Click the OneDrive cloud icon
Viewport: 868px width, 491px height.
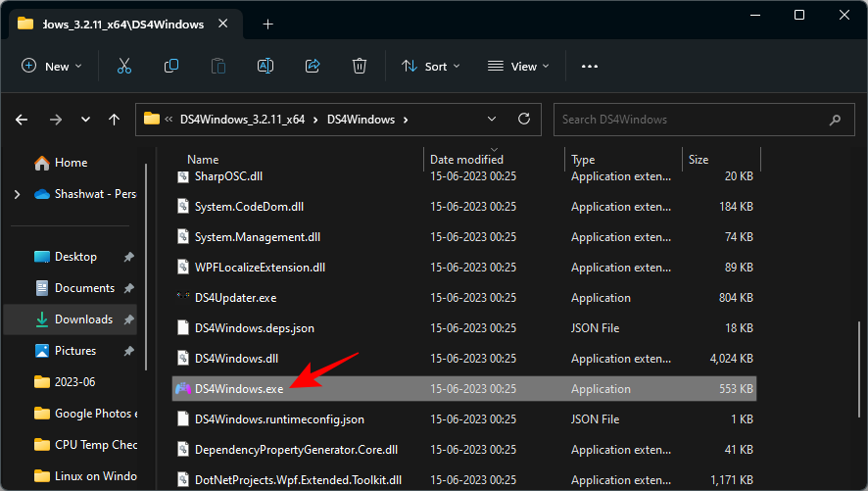41,194
